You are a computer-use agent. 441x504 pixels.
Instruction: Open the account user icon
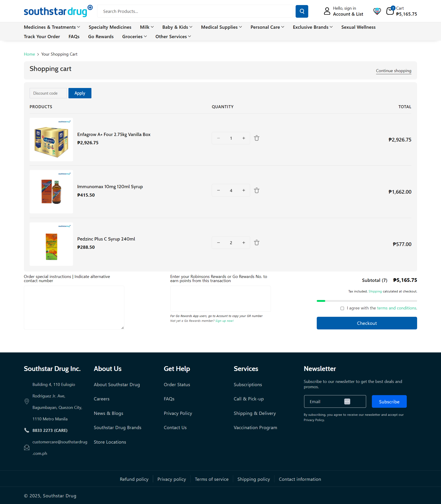[327, 11]
